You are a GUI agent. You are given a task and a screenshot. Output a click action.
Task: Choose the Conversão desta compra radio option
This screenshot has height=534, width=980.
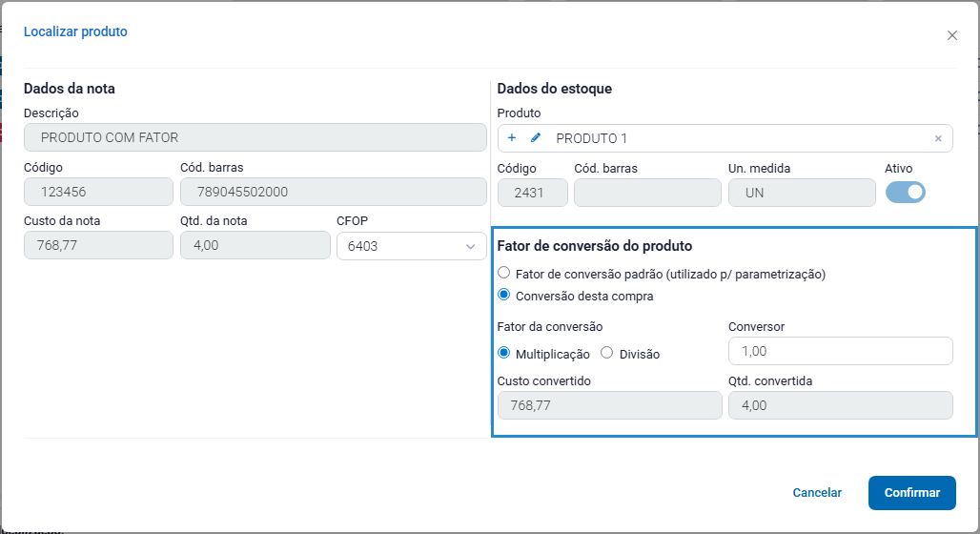point(504,296)
